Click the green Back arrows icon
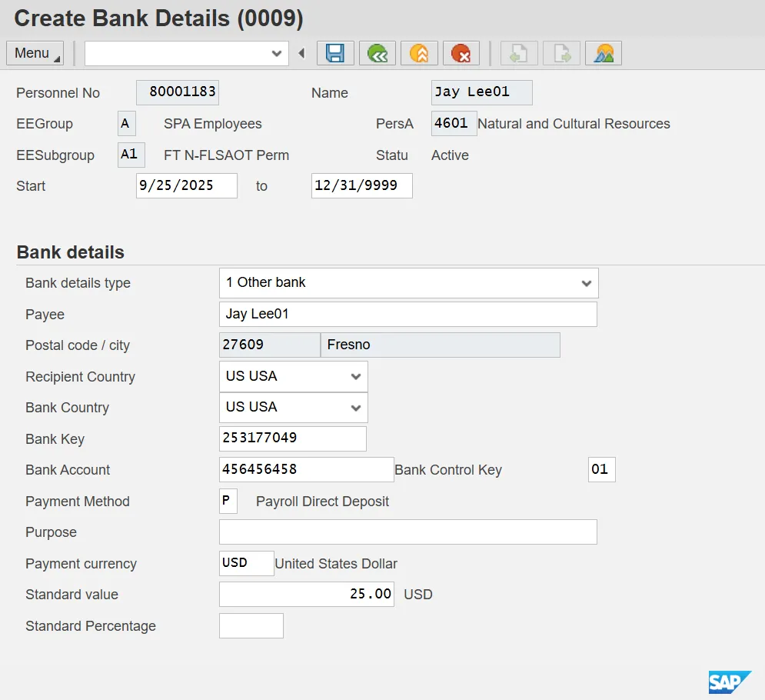This screenshot has height=700, width=765. [378, 53]
